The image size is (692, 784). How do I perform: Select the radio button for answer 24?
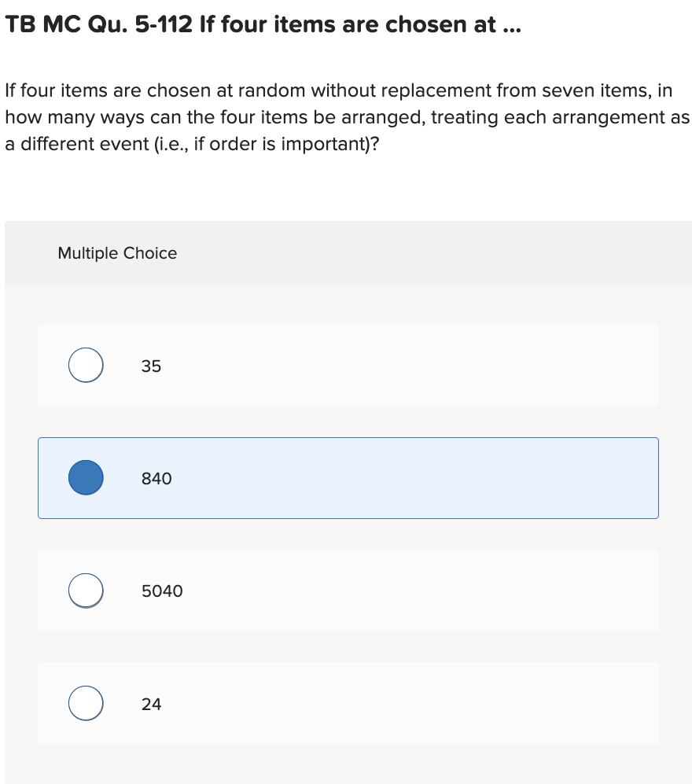86,703
